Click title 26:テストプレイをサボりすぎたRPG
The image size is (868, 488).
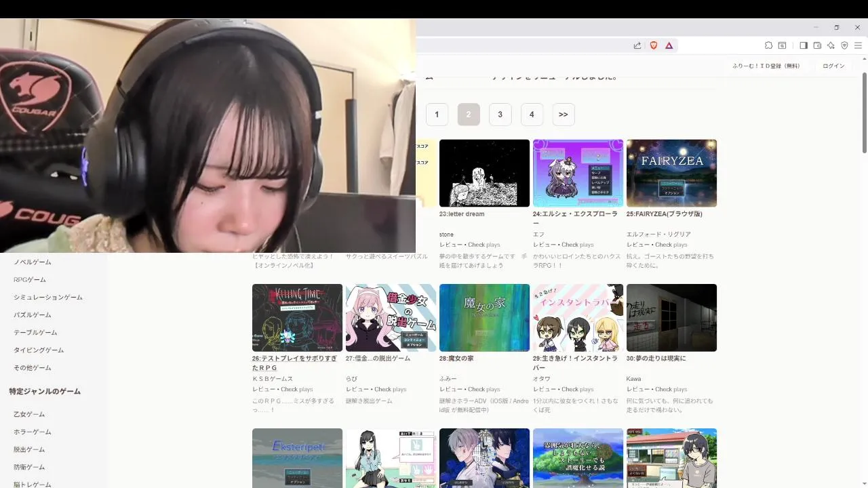point(294,363)
